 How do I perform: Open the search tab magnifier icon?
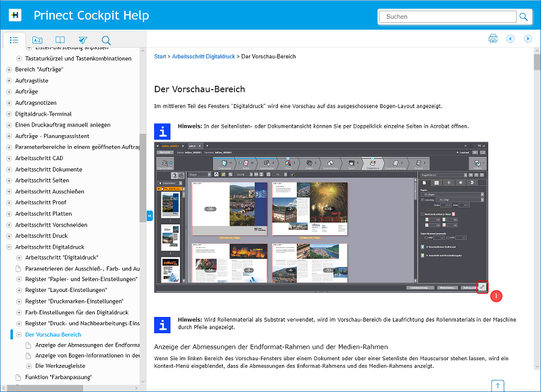[106, 40]
